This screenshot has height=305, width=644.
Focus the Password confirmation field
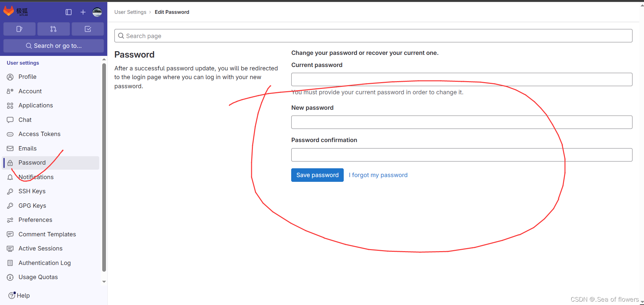point(462,155)
